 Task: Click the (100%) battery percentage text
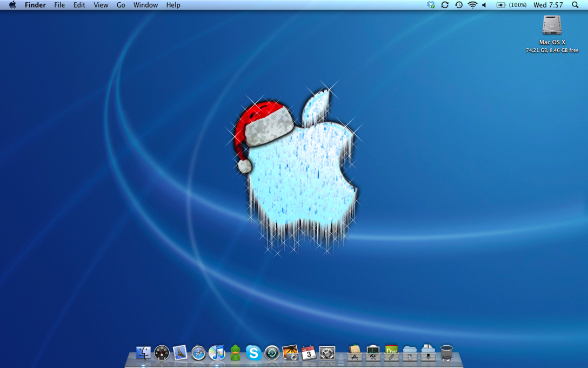point(518,5)
